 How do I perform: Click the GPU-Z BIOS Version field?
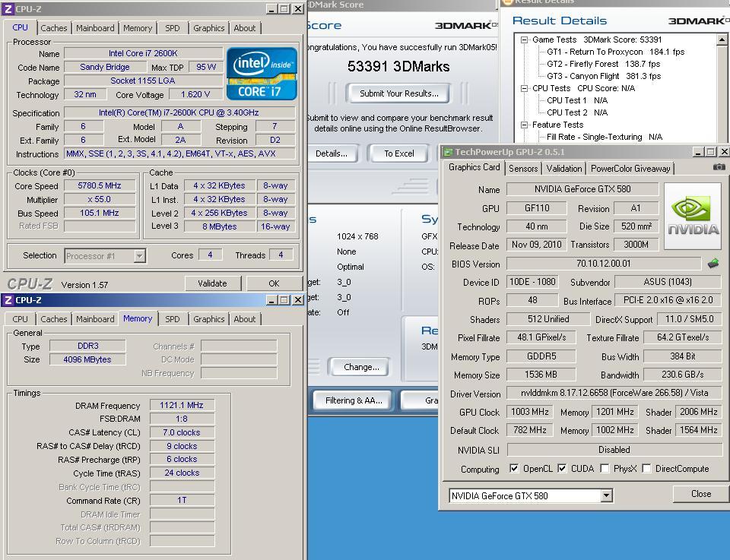pyautogui.click(x=603, y=264)
